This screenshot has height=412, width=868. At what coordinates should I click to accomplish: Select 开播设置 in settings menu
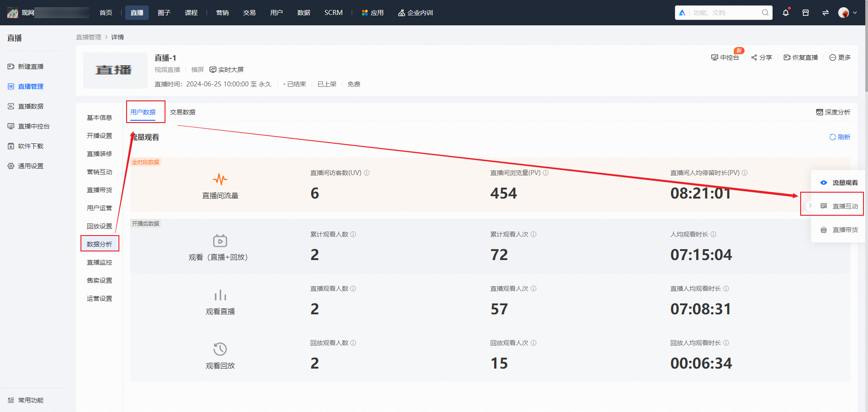point(99,136)
